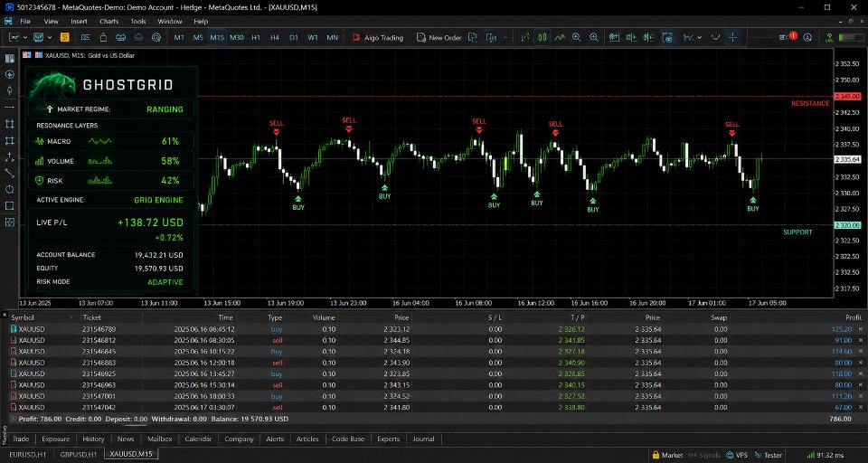
Task: Select the ellipse shape drawing tool
Action: (x=9, y=189)
